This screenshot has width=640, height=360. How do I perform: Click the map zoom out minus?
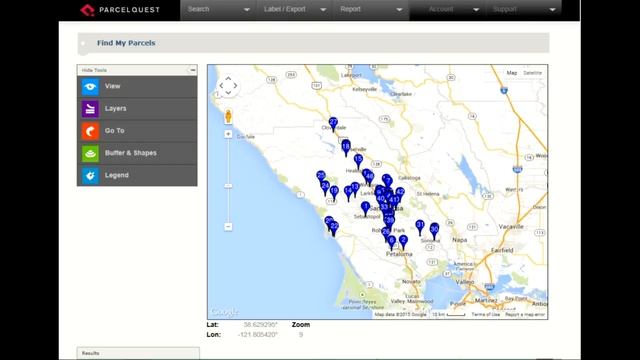tap(228, 227)
